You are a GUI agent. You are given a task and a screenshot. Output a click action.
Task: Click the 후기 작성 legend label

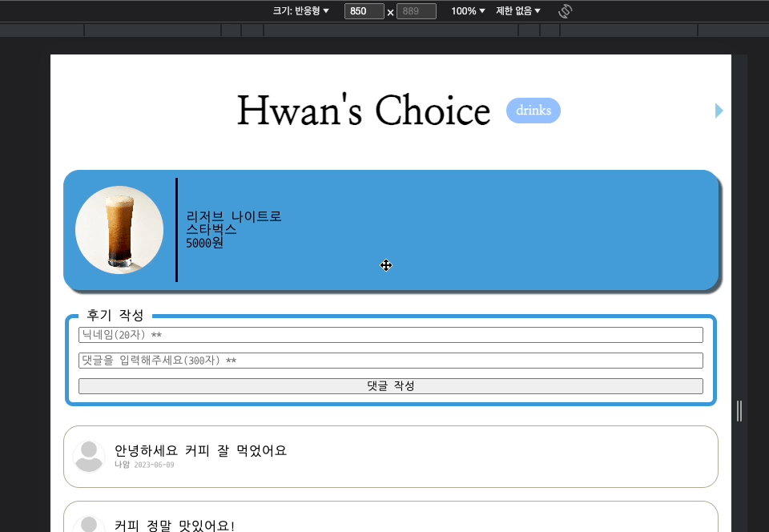(115, 315)
